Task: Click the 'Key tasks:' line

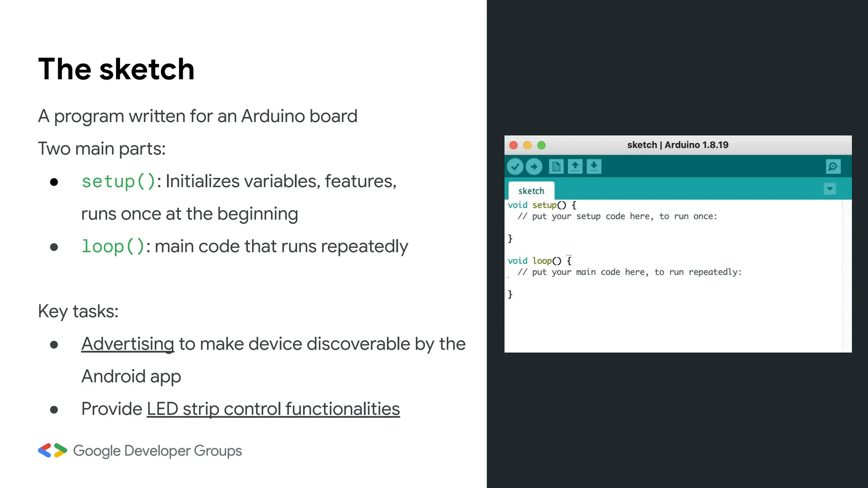Action: point(78,311)
